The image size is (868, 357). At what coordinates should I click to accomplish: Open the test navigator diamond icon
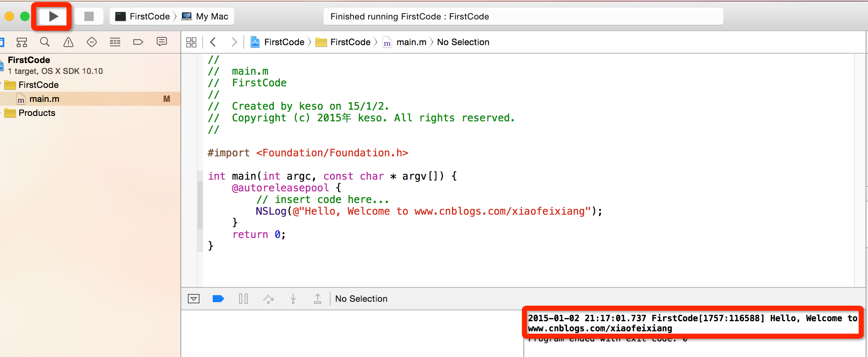pyautogui.click(x=92, y=42)
